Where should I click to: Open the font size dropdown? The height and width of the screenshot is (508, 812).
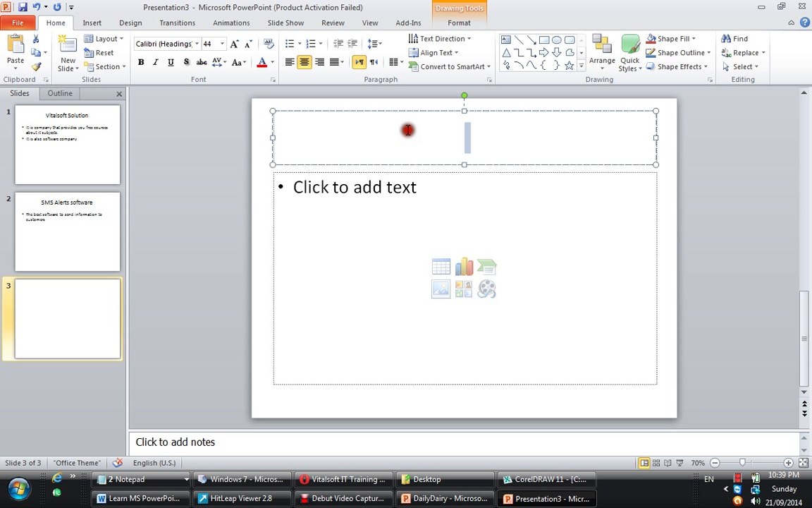222,44
